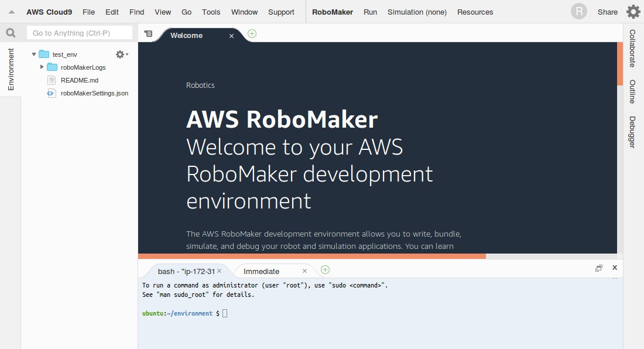Select test_env root folder name

(64, 54)
